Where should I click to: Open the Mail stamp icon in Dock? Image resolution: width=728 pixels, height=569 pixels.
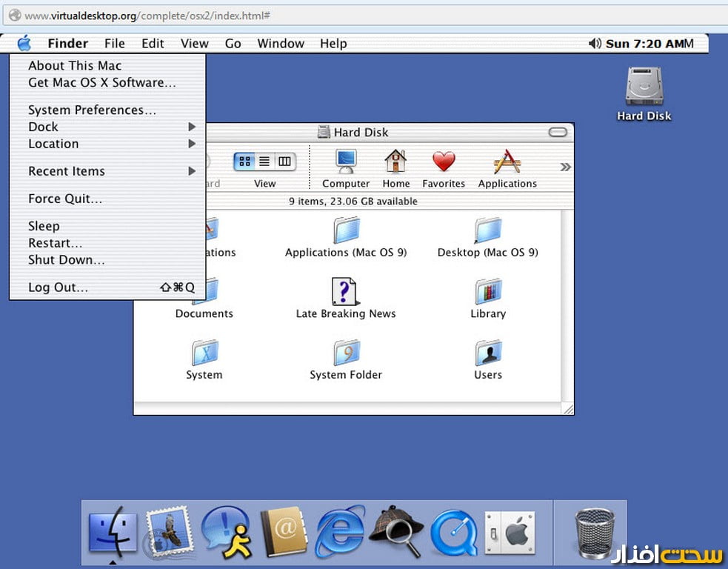(169, 532)
